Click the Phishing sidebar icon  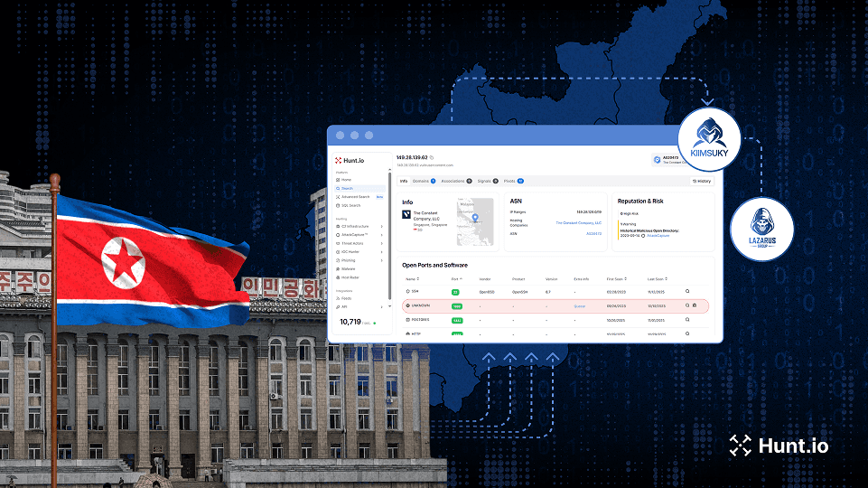tap(338, 260)
